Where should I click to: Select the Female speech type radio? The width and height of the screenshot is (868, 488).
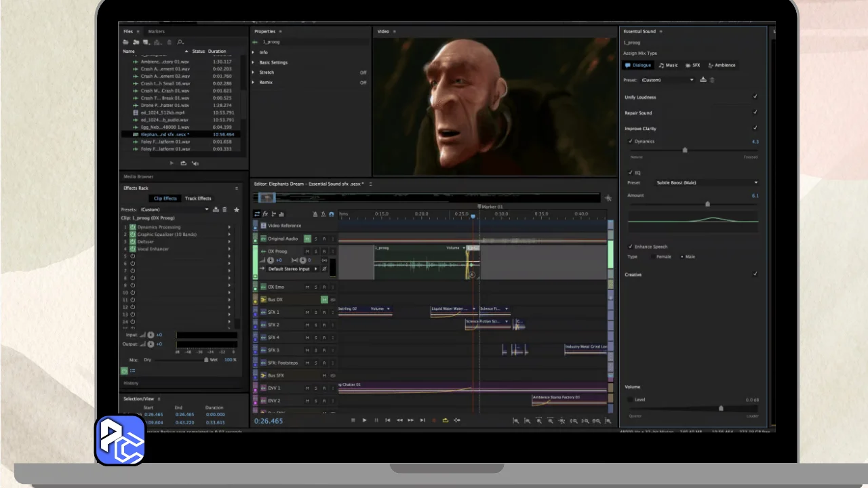pyautogui.click(x=653, y=257)
